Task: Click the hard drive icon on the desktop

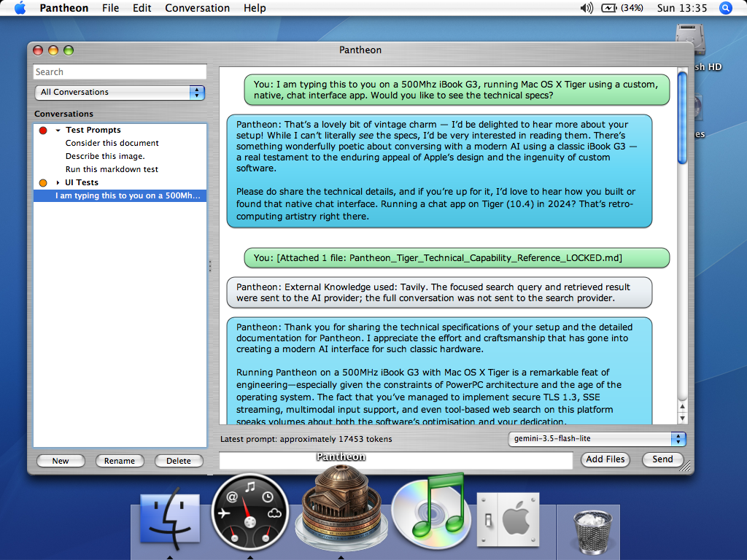Action: (690, 38)
